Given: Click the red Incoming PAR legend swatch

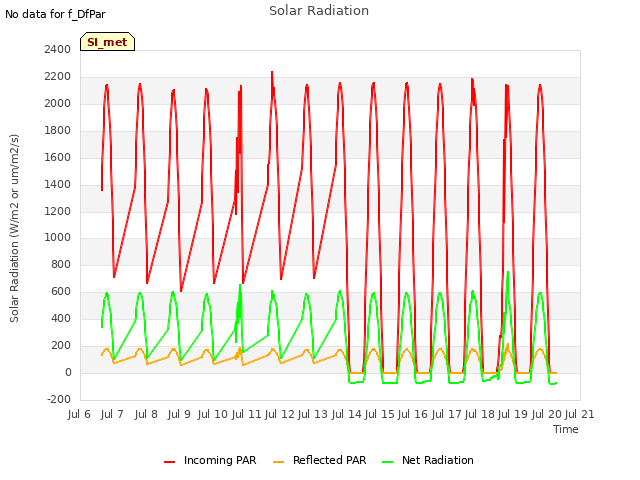Looking at the screenshot, I should 169,462.
